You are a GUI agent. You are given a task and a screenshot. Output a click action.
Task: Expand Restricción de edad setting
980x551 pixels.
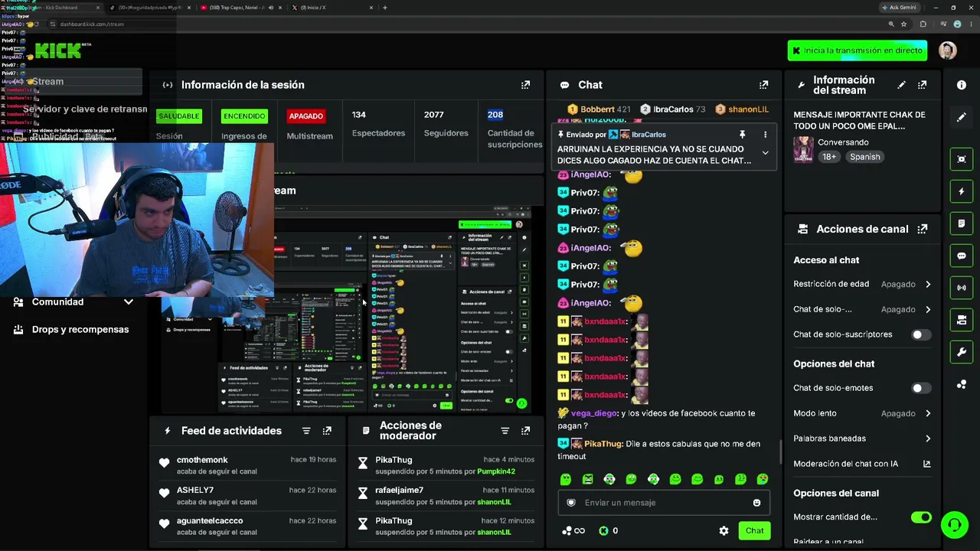[928, 284]
